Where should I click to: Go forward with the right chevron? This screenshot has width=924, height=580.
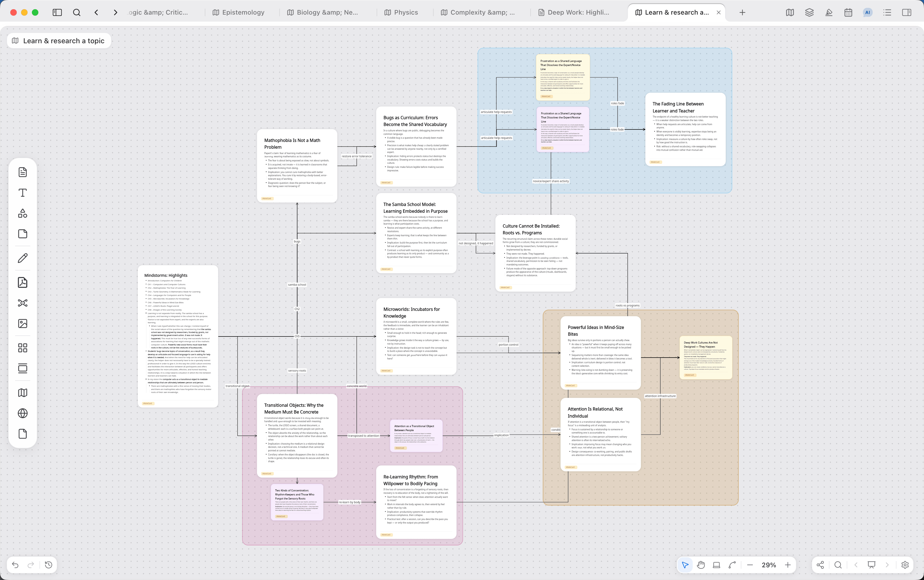115,12
